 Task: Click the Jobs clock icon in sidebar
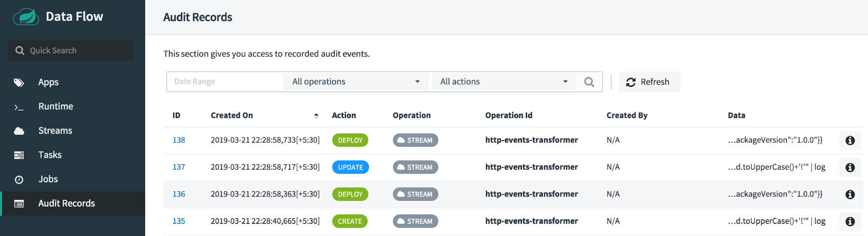(x=19, y=180)
